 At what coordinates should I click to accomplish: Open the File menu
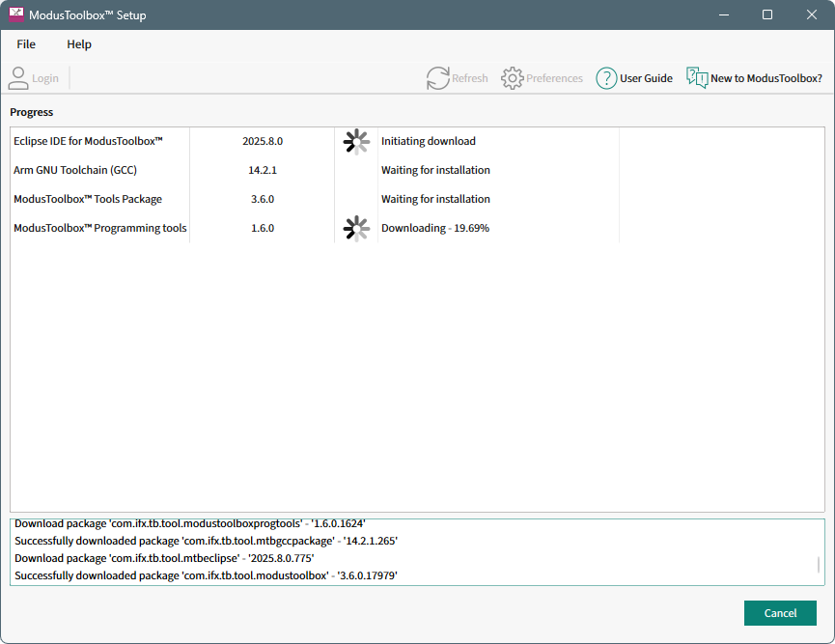25,44
